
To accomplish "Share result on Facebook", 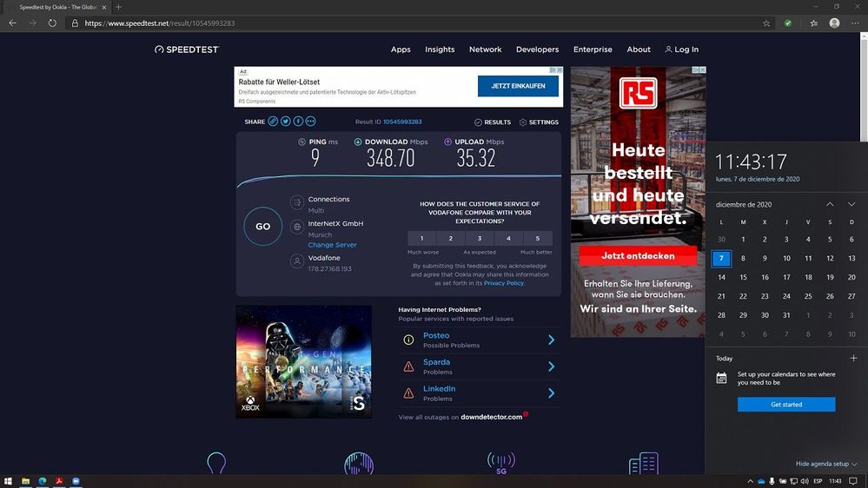I will [x=298, y=122].
